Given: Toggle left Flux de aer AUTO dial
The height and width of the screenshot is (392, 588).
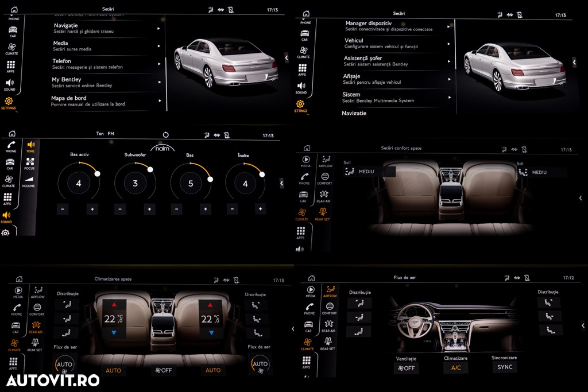Looking at the screenshot, I should pos(64,364).
